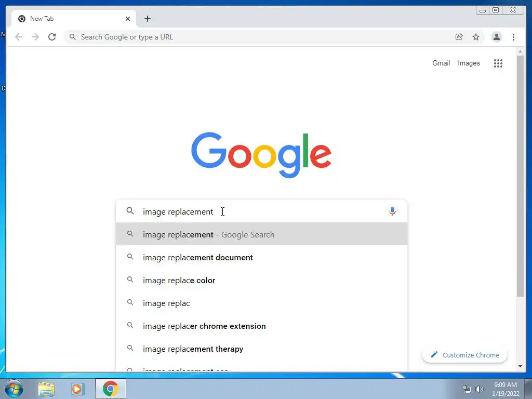Click the Google logo

pos(261,155)
